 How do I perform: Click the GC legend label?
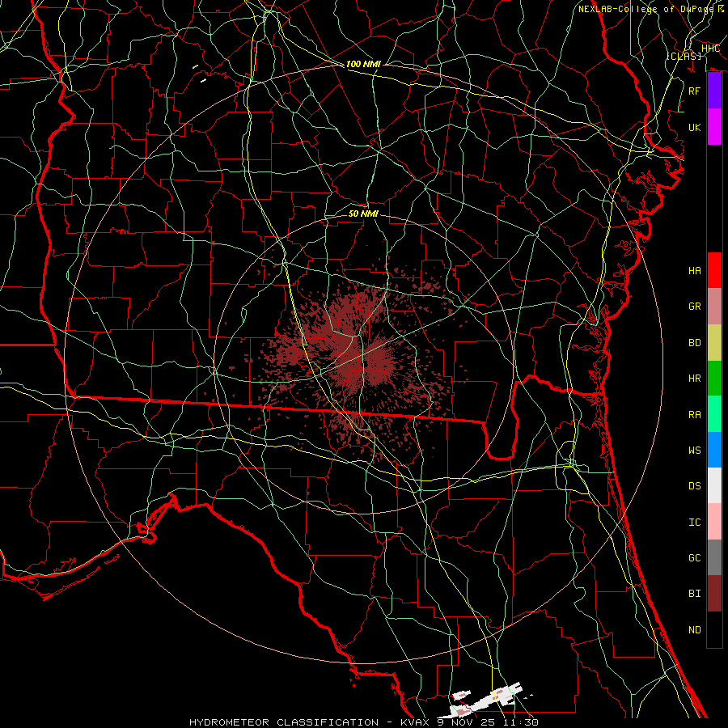(x=695, y=558)
